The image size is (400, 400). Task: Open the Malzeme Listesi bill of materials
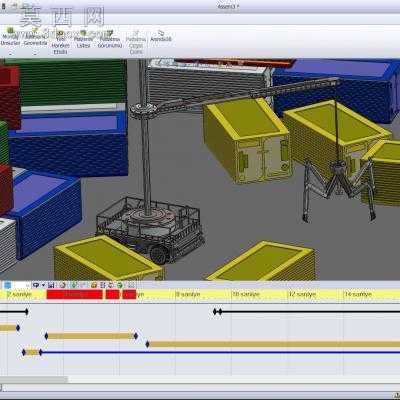coord(83,38)
